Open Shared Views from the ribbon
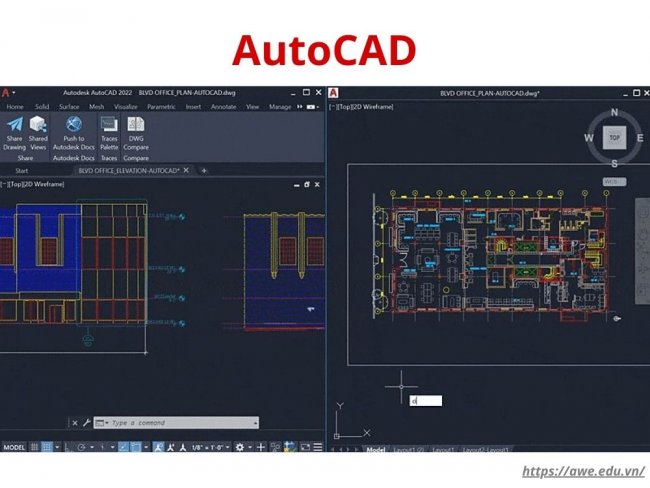This screenshot has height=488, width=650. point(38,124)
